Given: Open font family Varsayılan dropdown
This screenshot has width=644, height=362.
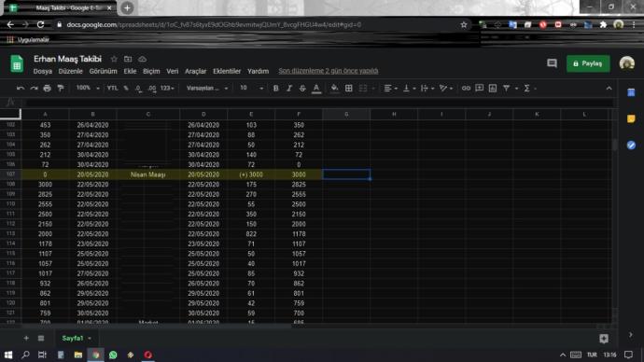Looking at the screenshot, I should [x=207, y=89].
